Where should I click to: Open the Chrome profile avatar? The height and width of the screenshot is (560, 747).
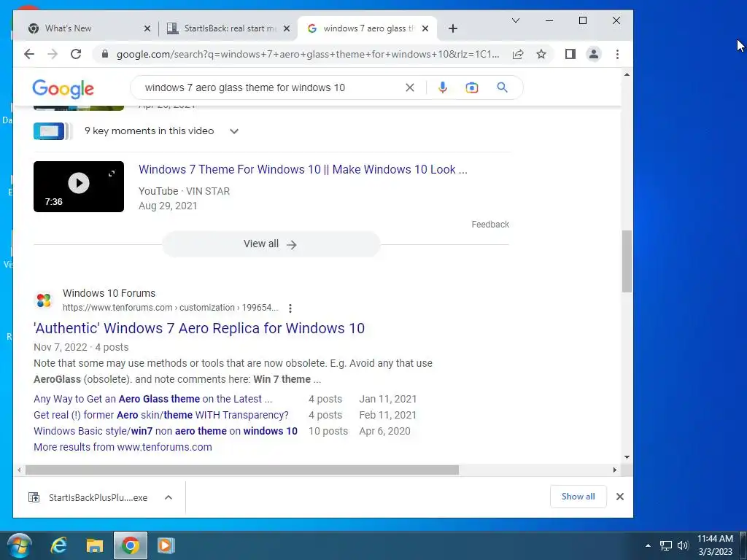coord(594,54)
